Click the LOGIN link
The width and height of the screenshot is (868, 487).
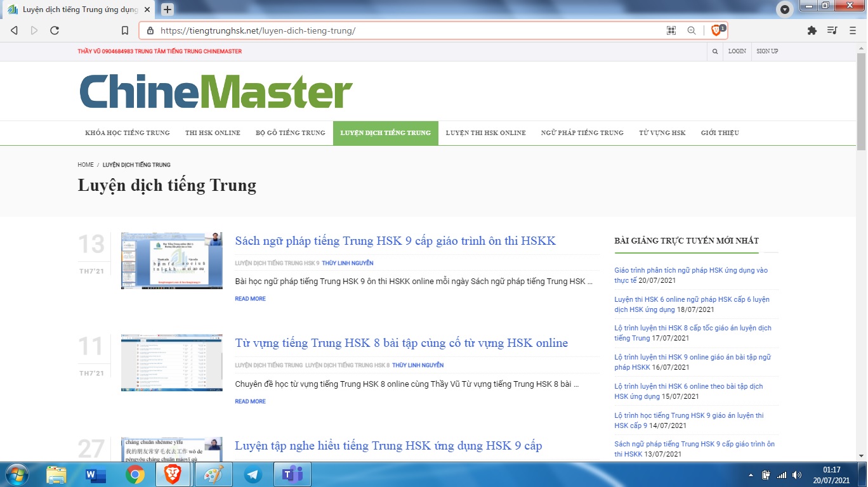pyautogui.click(x=737, y=51)
